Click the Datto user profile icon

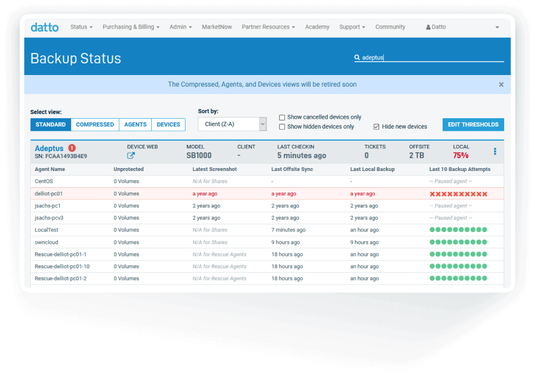(429, 27)
